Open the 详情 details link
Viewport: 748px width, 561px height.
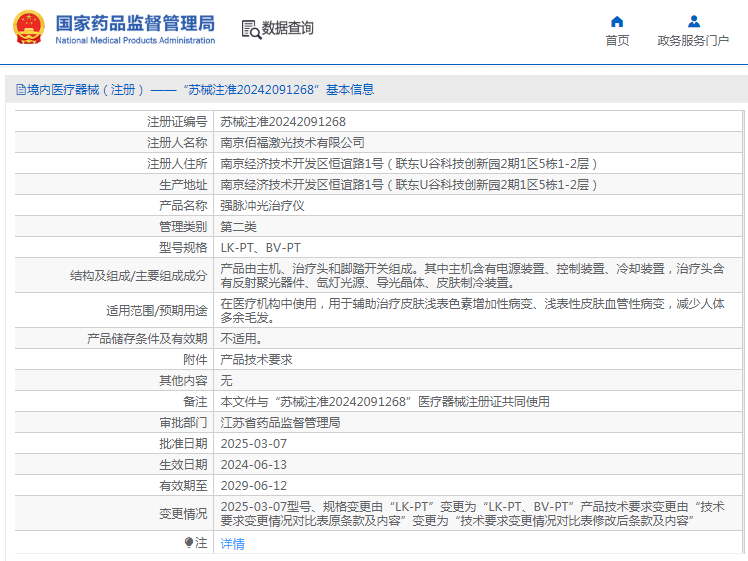[x=232, y=543]
